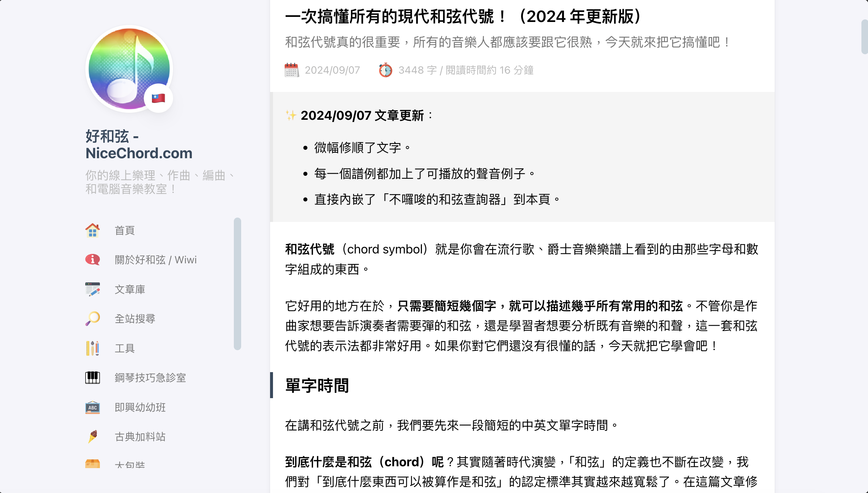
Task: Click the ice cream cone icon
Action: point(93,437)
